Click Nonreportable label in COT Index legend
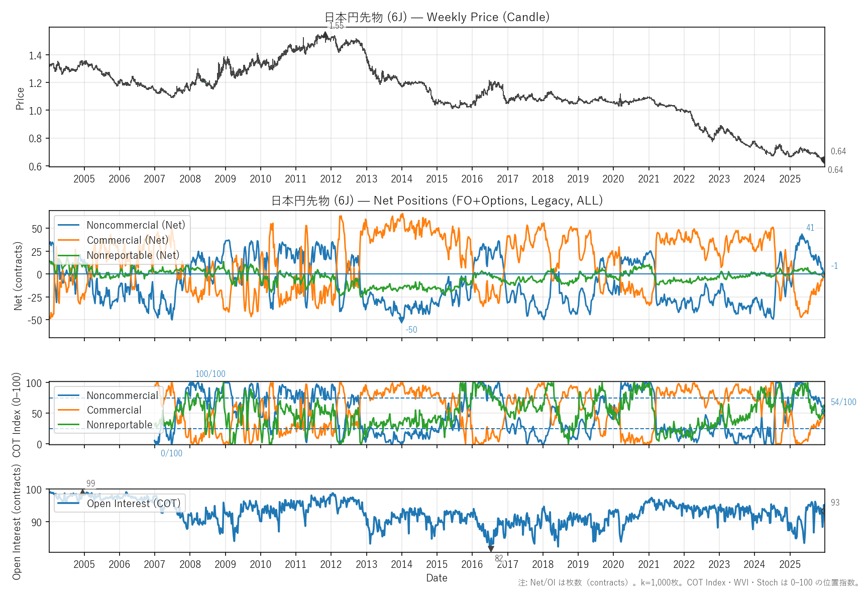 (x=120, y=425)
